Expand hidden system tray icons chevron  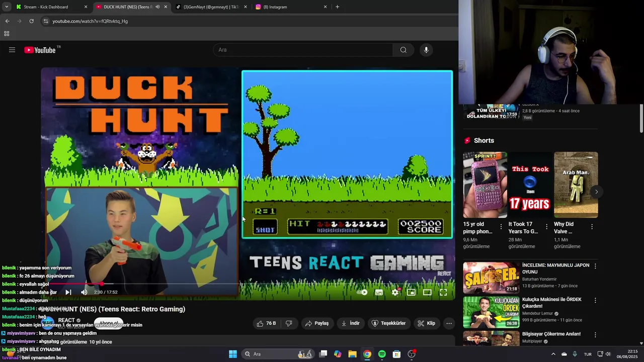[x=553, y=354]
